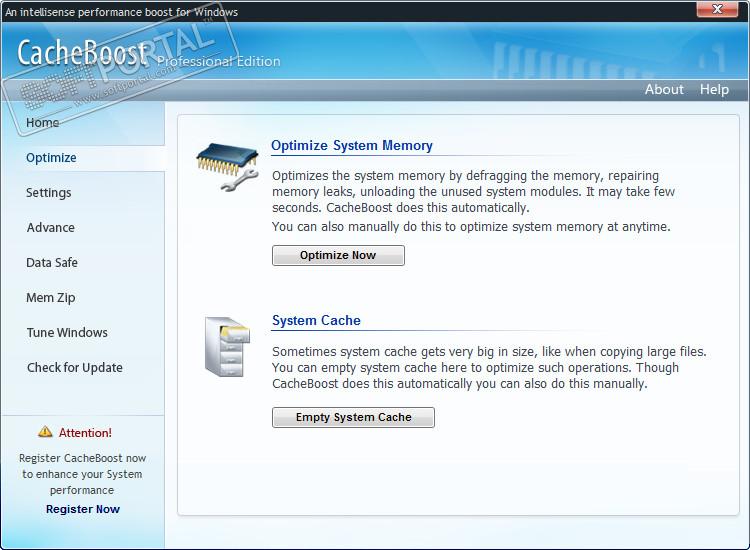750x550 pixels.
Task: Click the memory chip with wrench icon
Action: [x=228, y=167]
